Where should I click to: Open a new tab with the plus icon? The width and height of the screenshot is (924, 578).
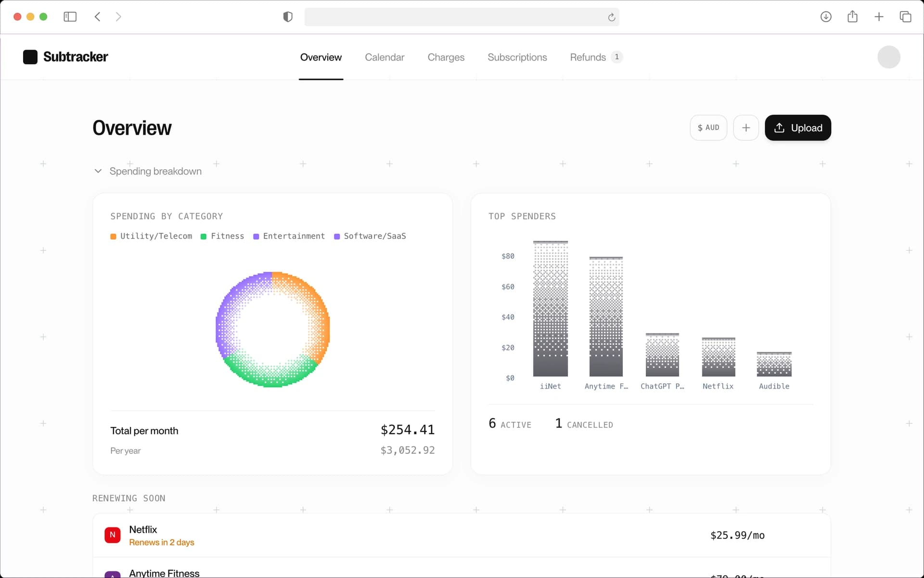pyautogui.click(x=879, y=17)
